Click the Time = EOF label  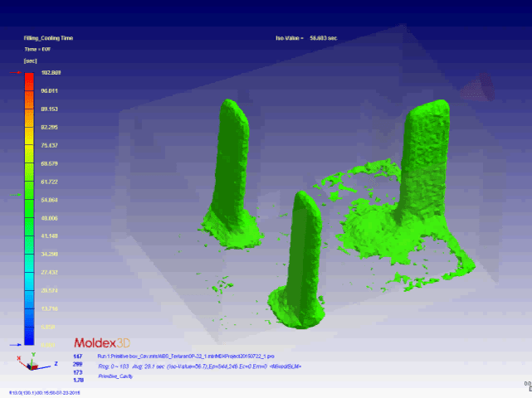click(x=37, y=49)
